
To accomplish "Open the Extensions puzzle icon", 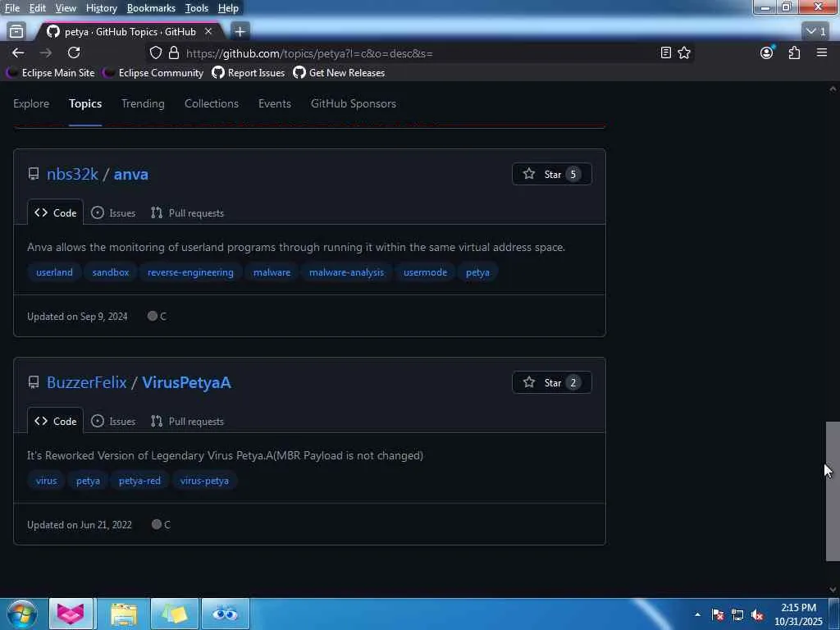I will tap(794, 52).
